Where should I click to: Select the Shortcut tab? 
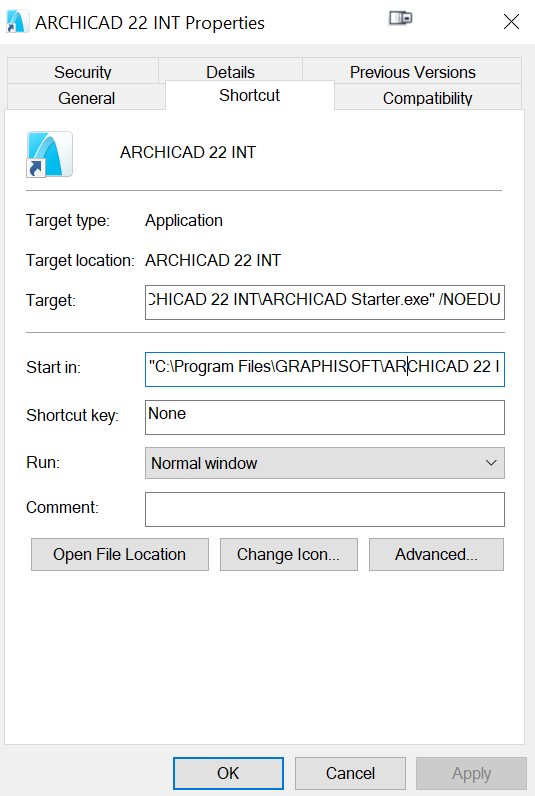(249, 95)
